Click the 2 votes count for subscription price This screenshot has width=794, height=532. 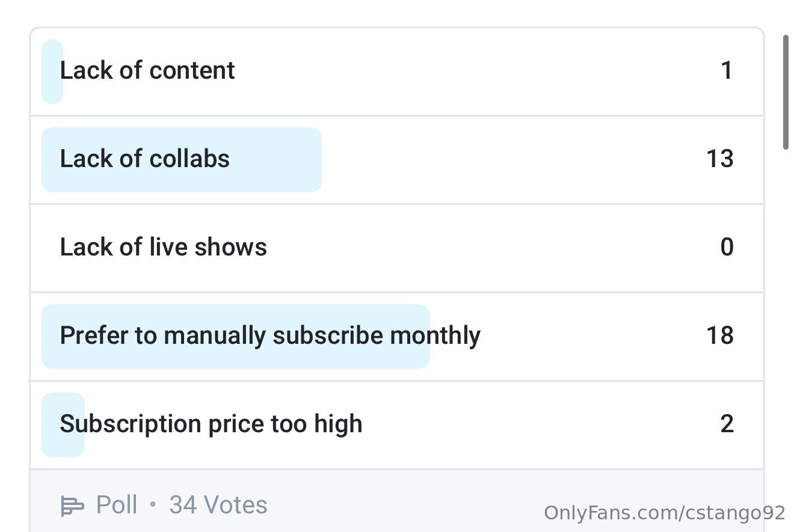727,424
